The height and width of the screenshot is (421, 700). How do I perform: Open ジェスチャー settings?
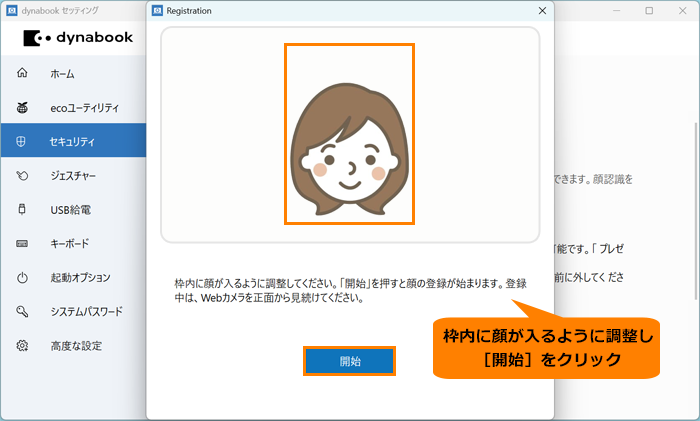73,175
